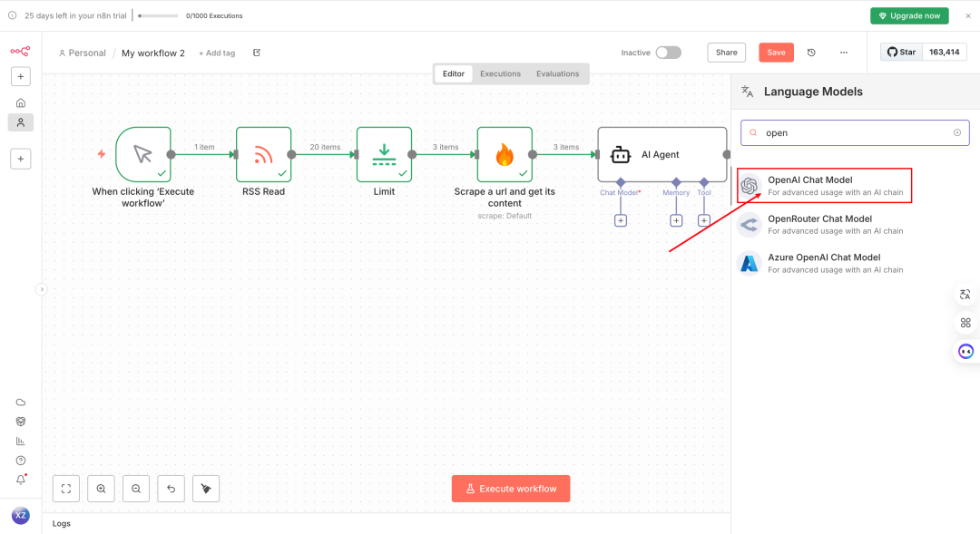Add Memory via its plus button
The height and width of the screenshot is (534, 980).
[x=676, y=220]
